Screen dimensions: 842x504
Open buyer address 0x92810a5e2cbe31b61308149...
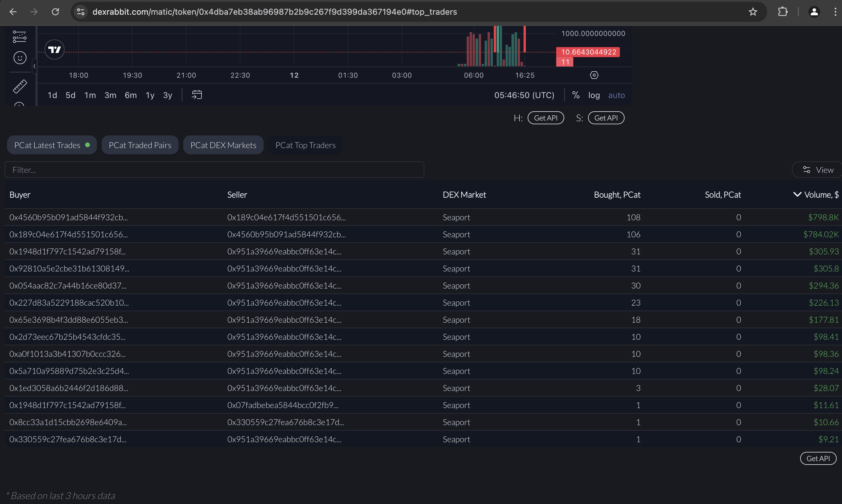click(69, 268)
